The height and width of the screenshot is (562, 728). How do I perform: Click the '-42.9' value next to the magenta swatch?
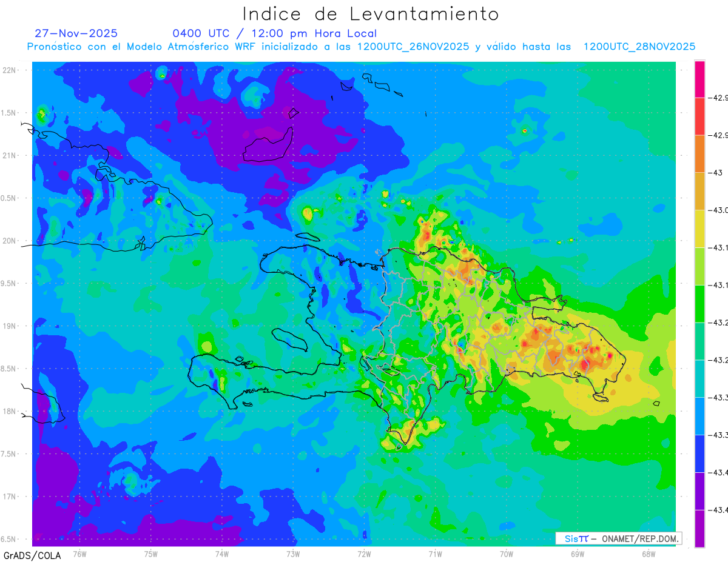point(718,98)
